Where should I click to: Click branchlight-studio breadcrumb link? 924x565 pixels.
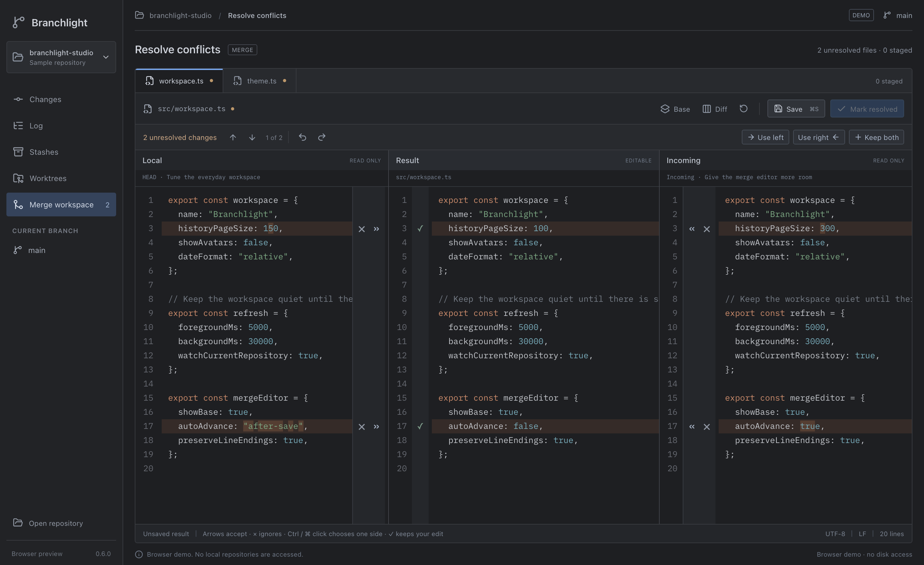pyautogui.click(x=180, y=15)
